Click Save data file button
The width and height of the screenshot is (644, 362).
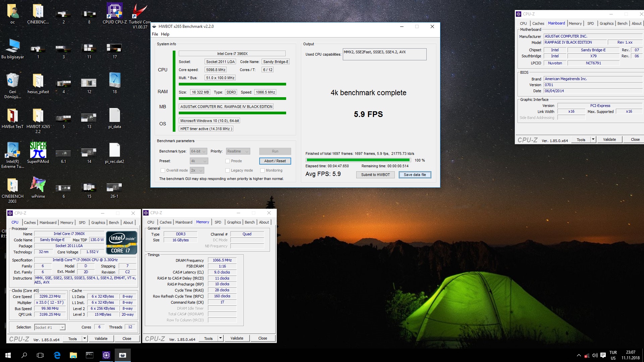(x=415, y=175)
